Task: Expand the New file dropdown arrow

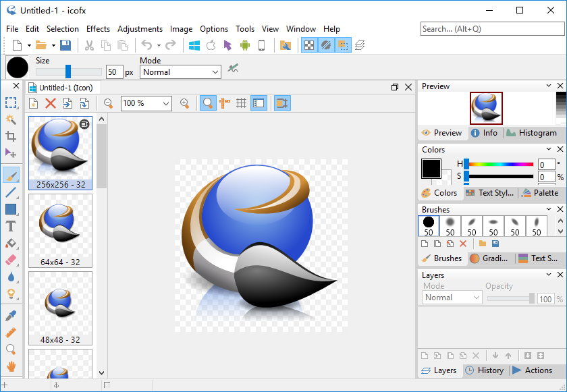Action: point(29,45)
